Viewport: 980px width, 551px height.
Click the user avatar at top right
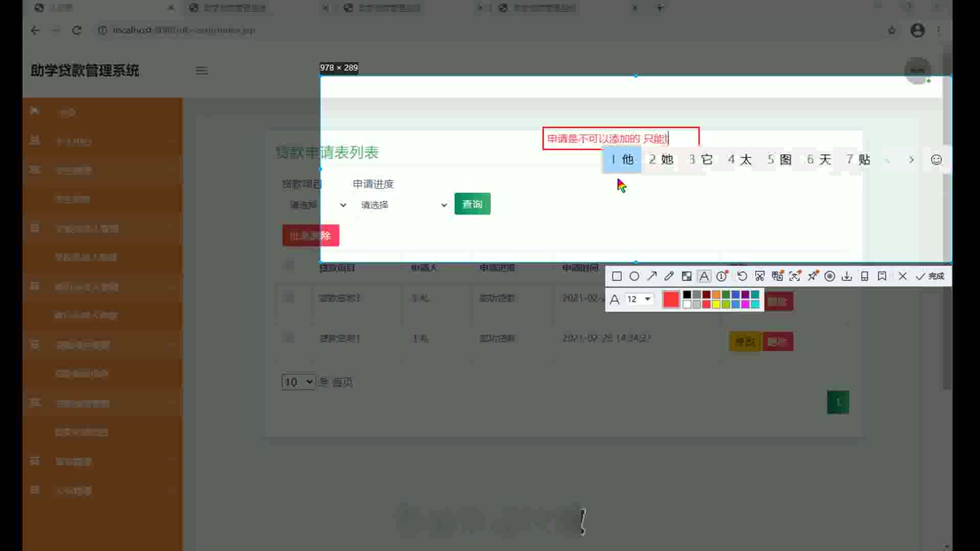click(917, 70)
